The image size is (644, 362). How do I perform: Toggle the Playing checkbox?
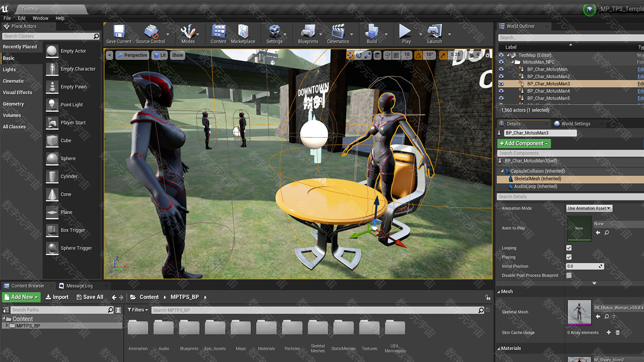click(x=569, y=257)
